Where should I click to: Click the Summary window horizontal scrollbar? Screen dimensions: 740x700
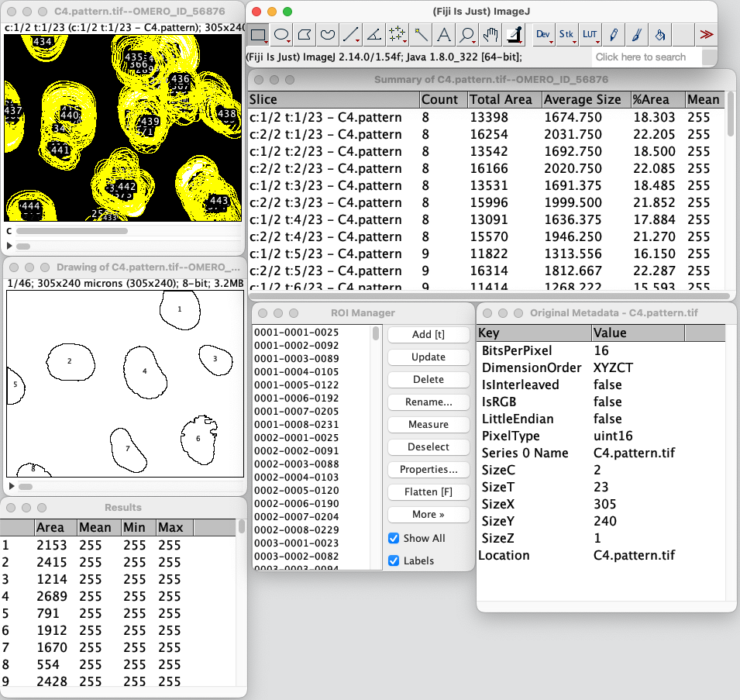point(489,296)
